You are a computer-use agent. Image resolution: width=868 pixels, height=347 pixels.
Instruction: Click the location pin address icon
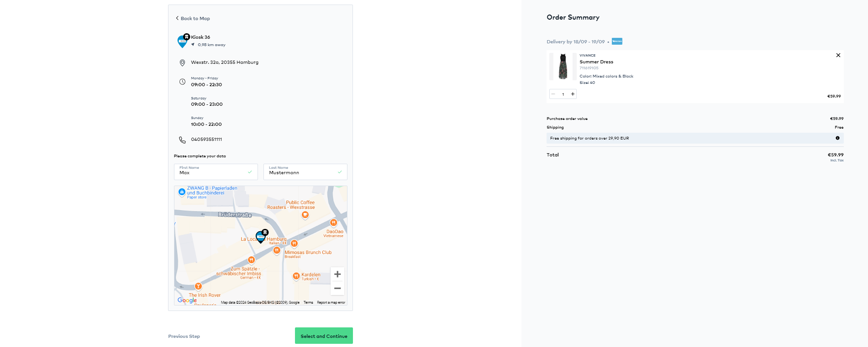click(x=182, y=63)
